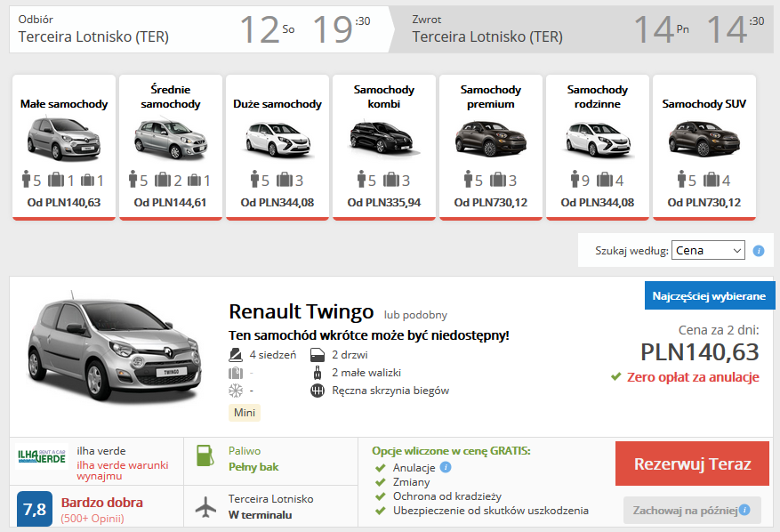Filter by Samochody rodzinne category
This screenshot has width=780, height=532.
click(x=598, y=148)
